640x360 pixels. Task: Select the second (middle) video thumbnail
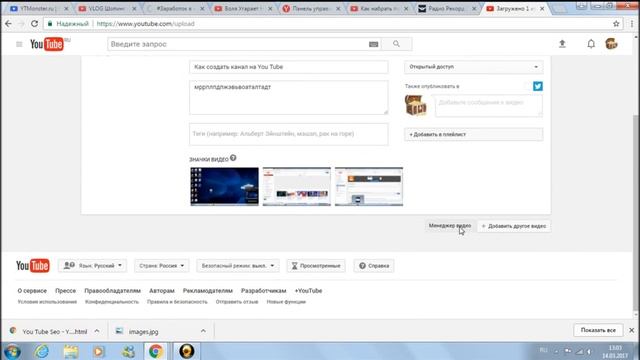[297, 187]
